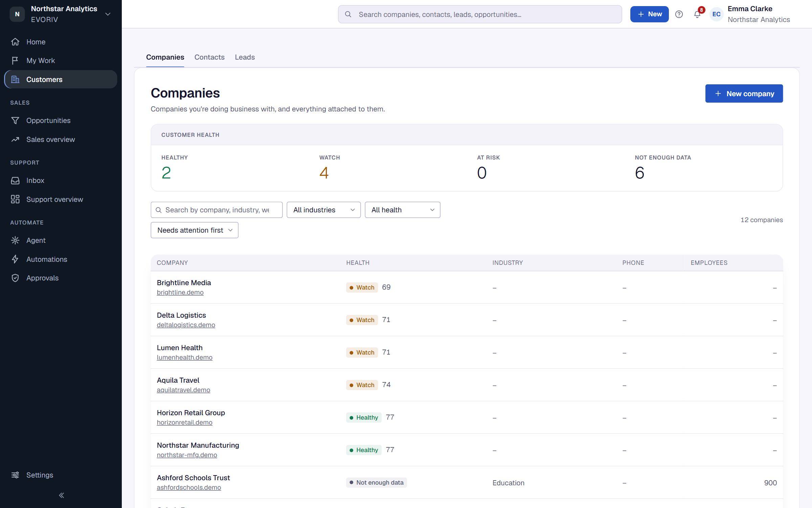Open the help question-mark icon
Viewport: 812px width, 508px height.
(679, 14)
